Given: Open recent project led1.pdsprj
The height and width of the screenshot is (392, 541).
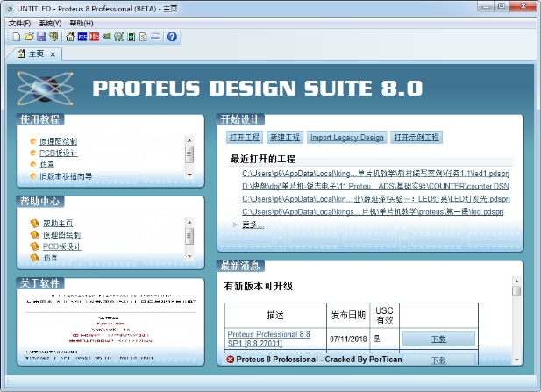Looking at the screenshot, I should click(376, 174).
